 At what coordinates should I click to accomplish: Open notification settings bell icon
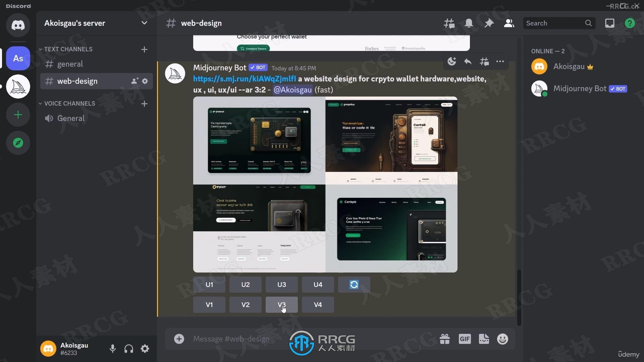(x=469, y=23)
